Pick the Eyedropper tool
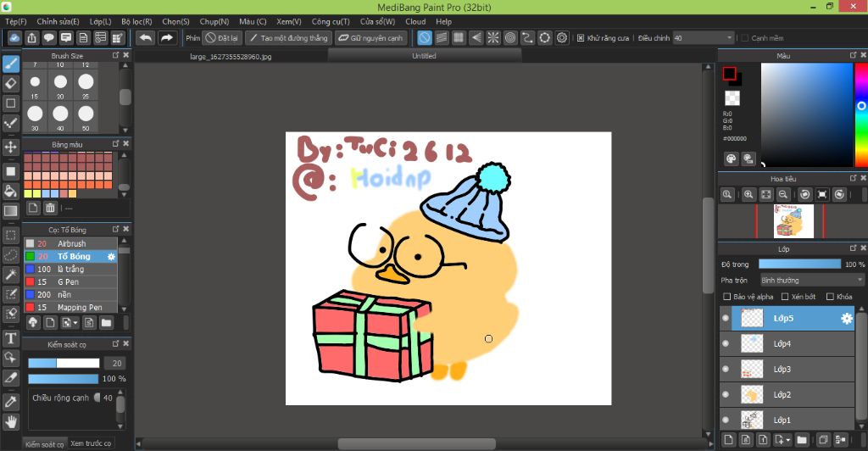Viewport: 868px width, 451px height. pos(11,400)
